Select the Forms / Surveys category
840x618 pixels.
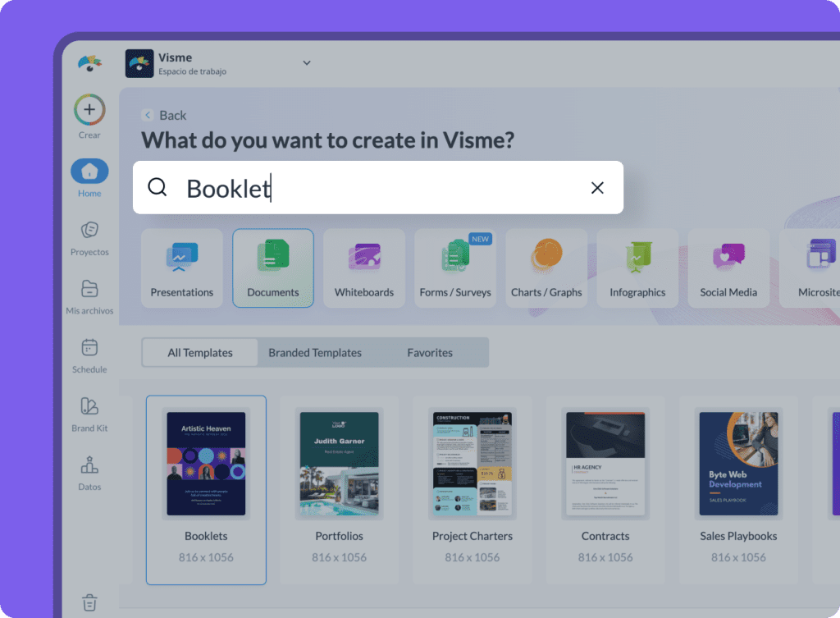[x=455, y=268]
